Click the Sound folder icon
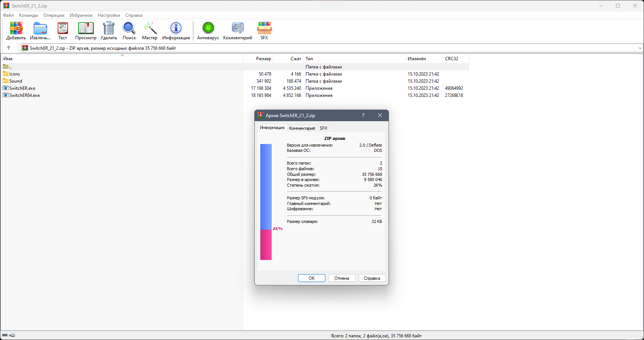Screen dimensions: 644x340 point(6,81)
